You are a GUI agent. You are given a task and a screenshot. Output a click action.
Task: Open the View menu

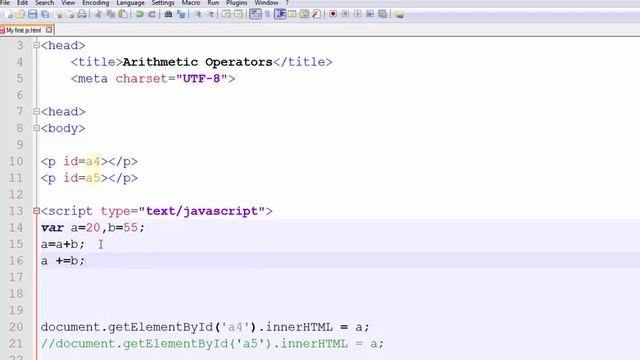68,3
